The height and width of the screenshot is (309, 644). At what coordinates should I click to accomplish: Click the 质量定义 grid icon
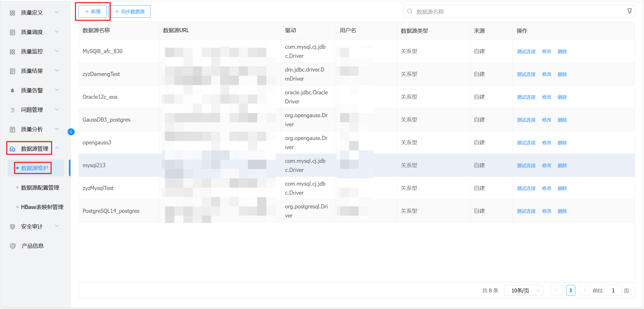[12, 13]
